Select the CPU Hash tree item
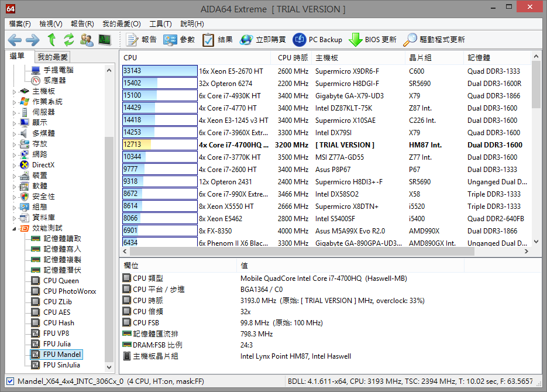This screenshot has width=547, height=392. pos(59,323)
